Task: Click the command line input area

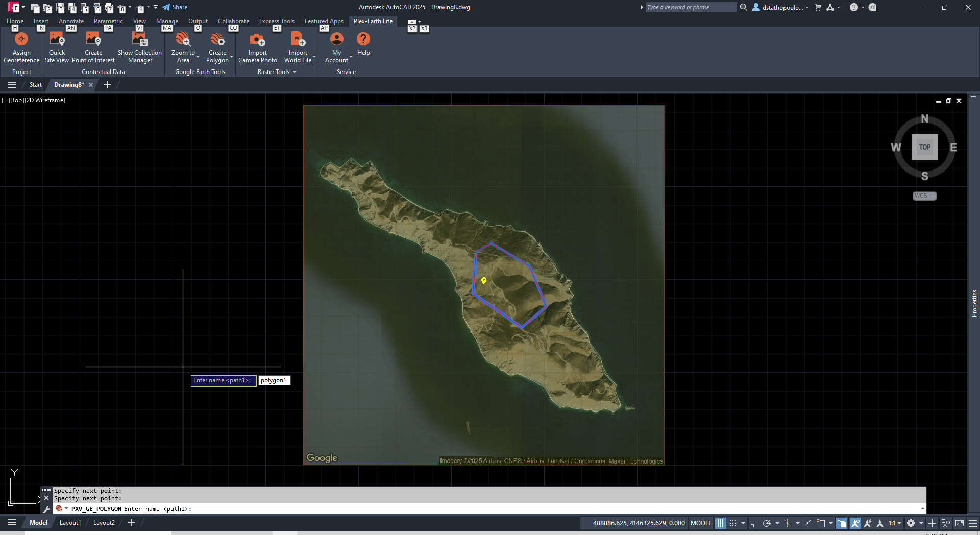Action: point(489,509)
